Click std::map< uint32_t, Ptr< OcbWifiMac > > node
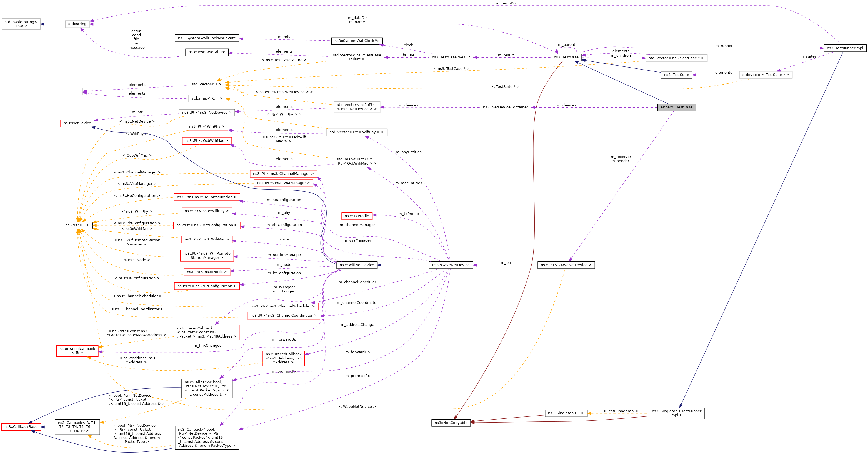Viewport: 868px width, 454px height. [357, 162]
